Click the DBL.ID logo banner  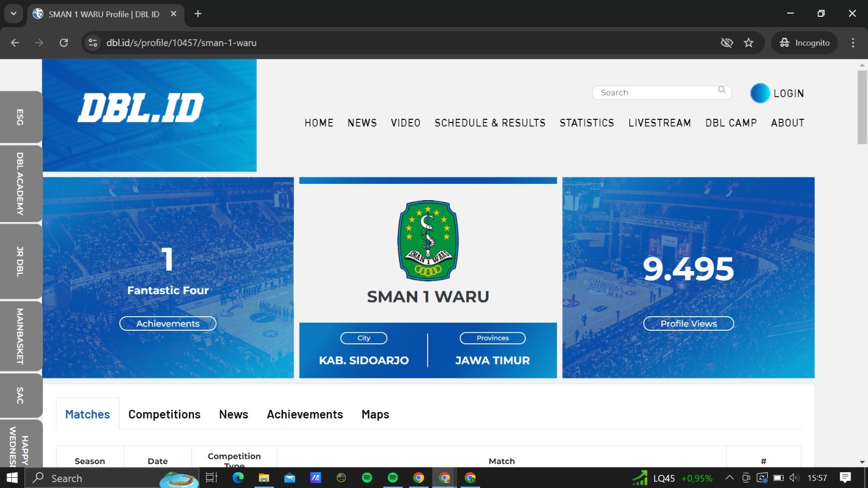click(x=149, y=115)
